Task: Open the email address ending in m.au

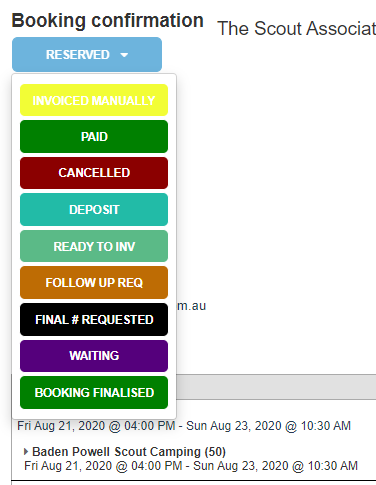Action: click(191, 306)
